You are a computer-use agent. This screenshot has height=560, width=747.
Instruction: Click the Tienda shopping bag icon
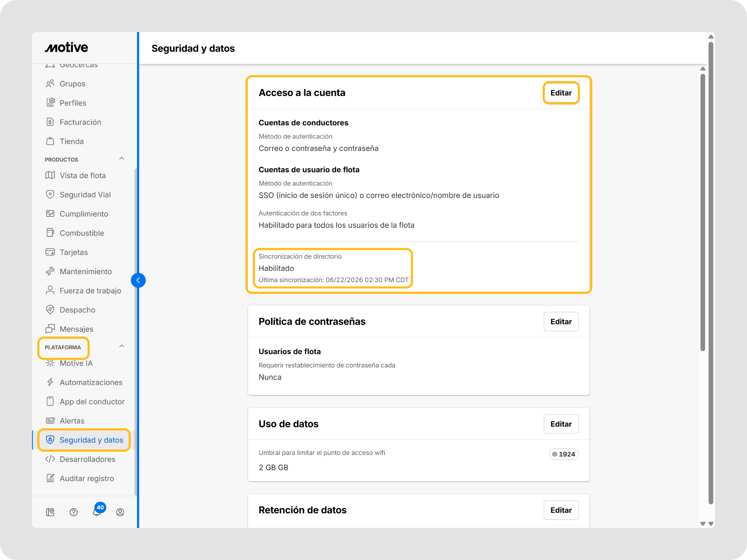point(50,141)
